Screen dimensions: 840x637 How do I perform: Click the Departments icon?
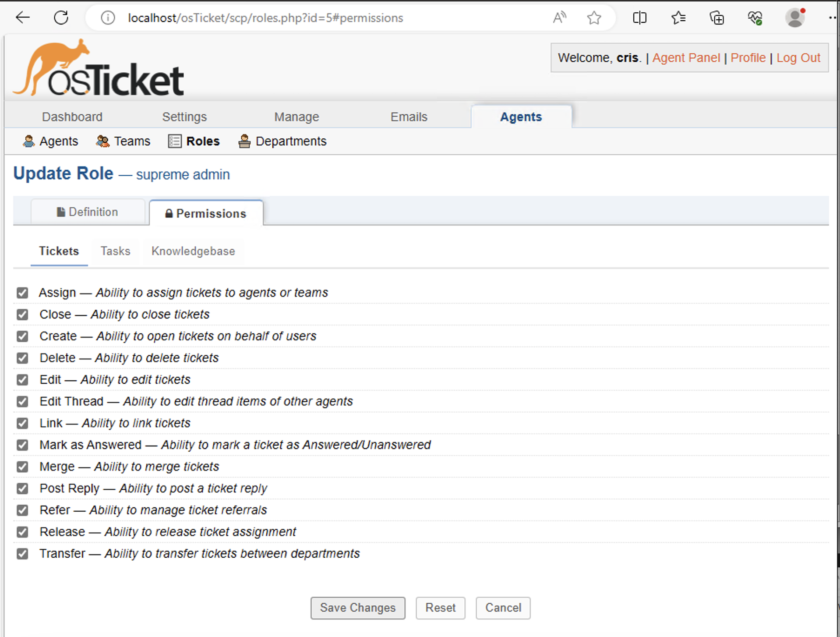pos(245,141)
